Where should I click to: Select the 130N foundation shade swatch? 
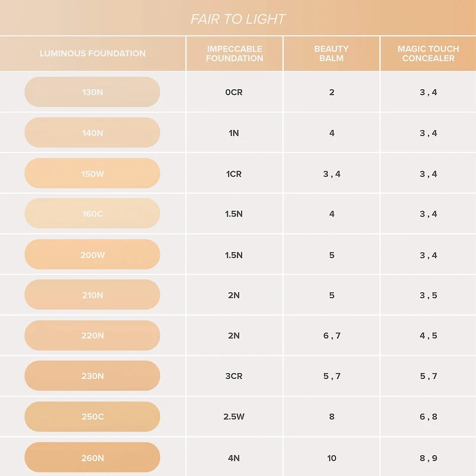(x=92, y=92)
